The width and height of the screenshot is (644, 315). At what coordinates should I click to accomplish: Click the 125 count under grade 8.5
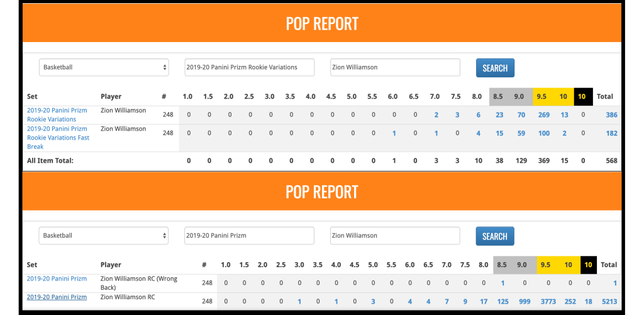tap(502, 301)
